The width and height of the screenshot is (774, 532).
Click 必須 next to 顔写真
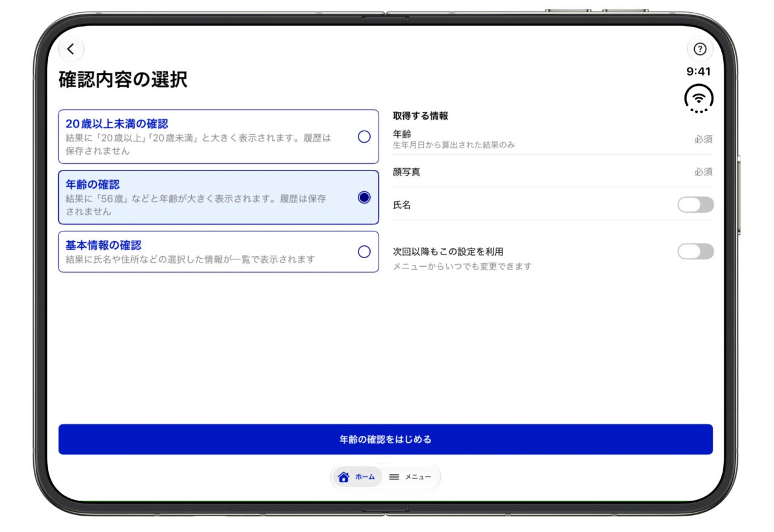tap(703, 172)
